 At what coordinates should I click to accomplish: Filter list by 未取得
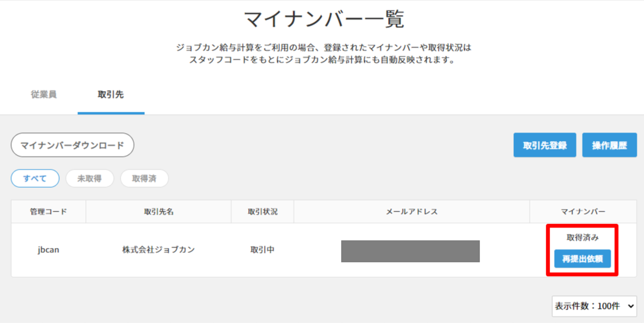coord(89,178)
